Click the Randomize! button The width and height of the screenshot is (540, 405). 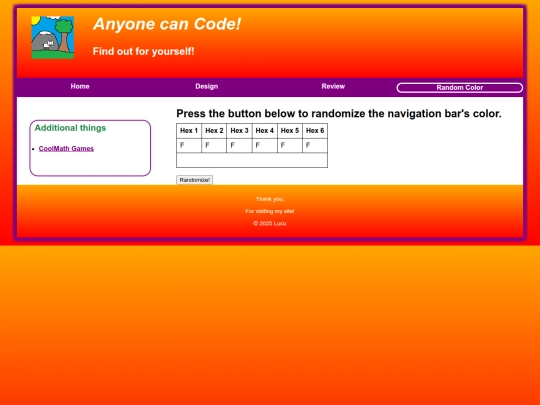coord(195,180)
